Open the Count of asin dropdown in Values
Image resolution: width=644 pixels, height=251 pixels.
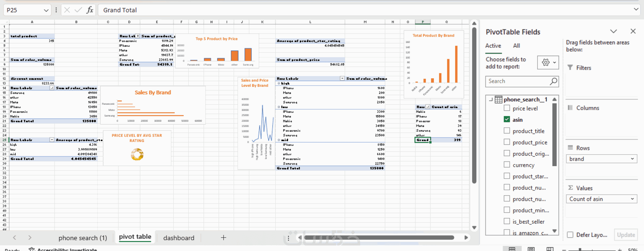click(632, 199)
